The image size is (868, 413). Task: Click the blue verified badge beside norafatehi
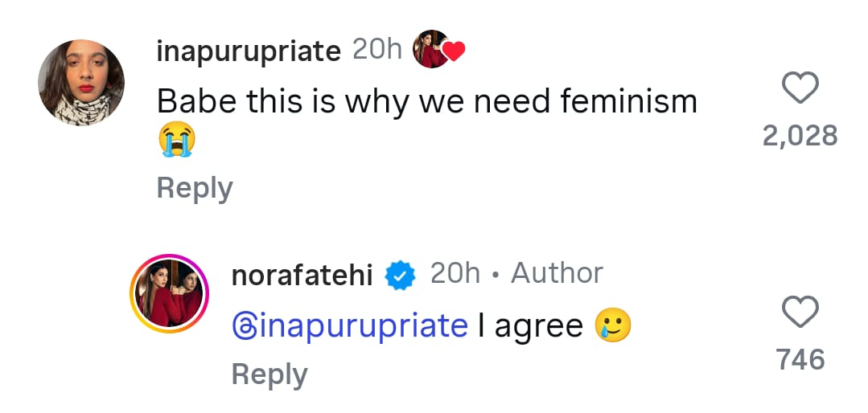400,276
